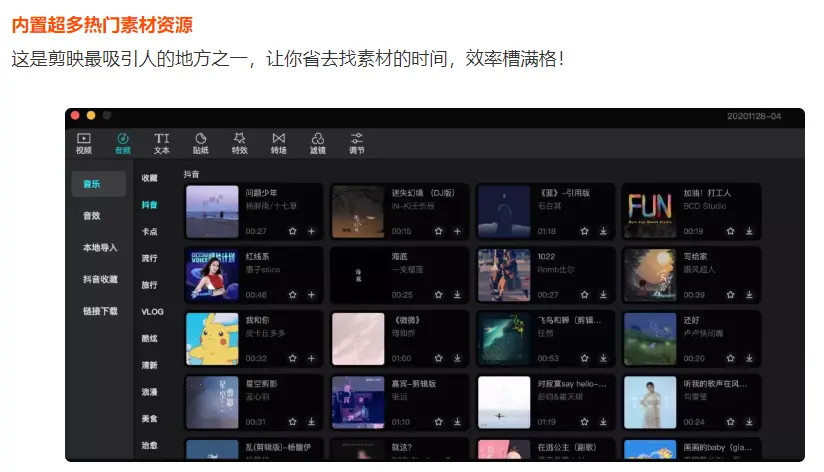This screenshot has width=824, height=472.
Task: Download the 《濫》-引用版 track
Action: pos(603,231)
